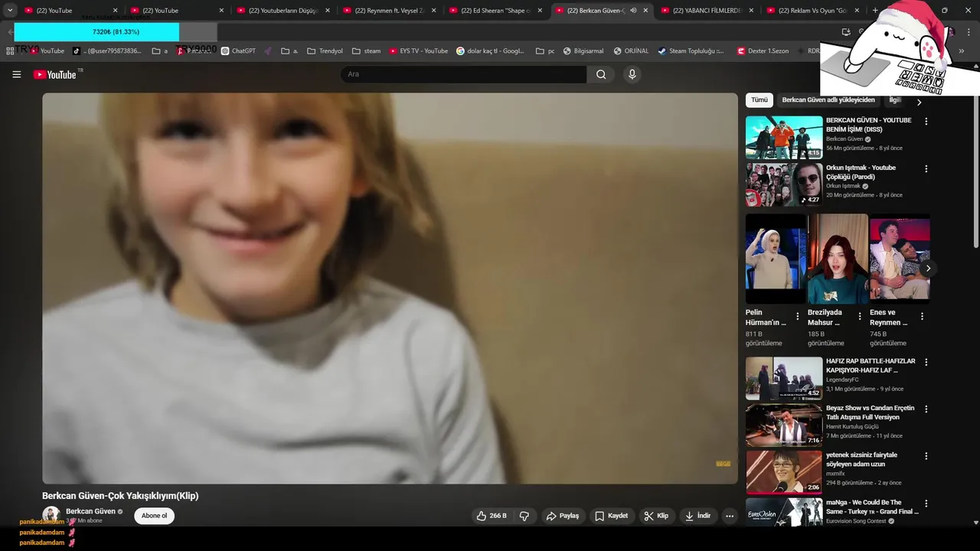The image size is (980, 551).
Task: Open the 'dolar kaç tl - Google' bookmark
Action: click(491, 51)
